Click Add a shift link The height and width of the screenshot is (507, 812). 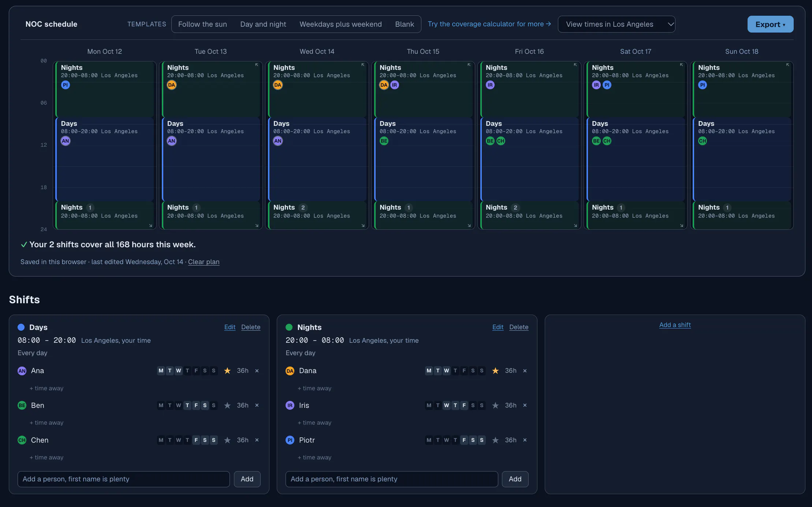pos(675,325)
